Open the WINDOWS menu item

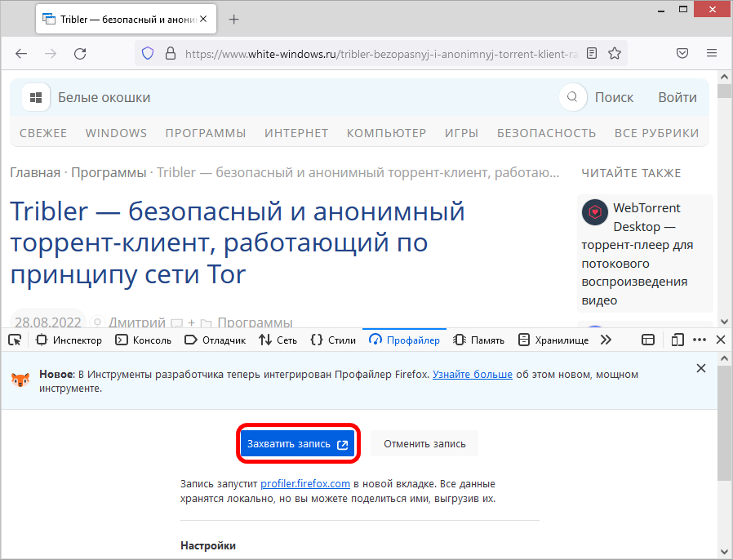pos(116,133)
